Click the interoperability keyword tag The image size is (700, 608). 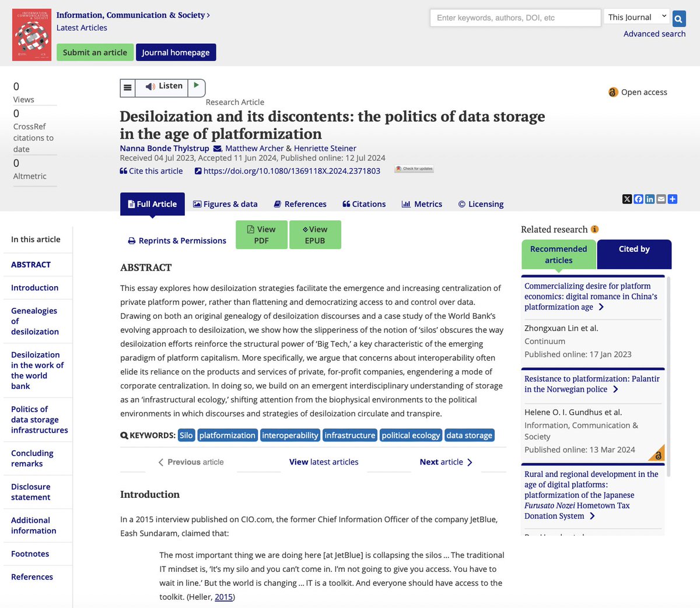290,435
